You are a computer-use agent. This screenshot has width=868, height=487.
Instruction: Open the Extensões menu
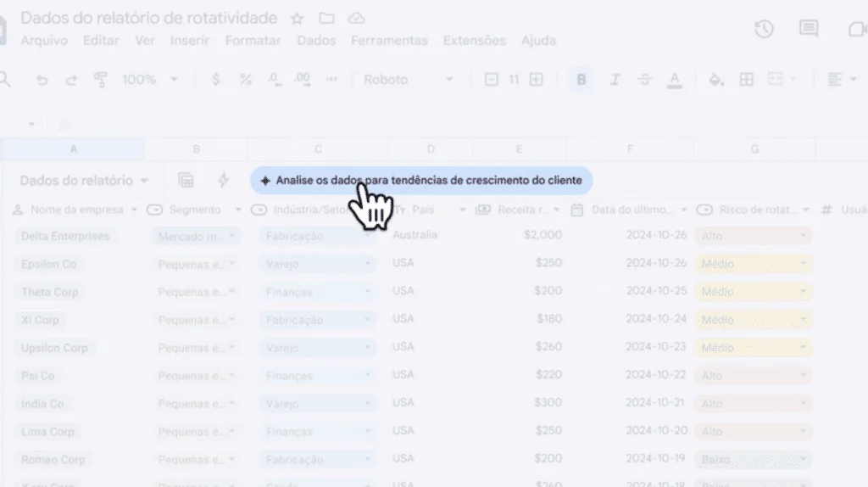[475, 41]
